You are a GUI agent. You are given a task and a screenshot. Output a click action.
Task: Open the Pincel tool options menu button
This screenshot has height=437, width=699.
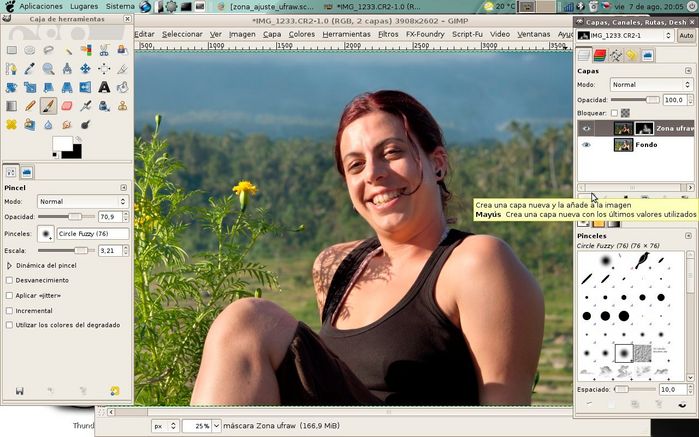point(123,188)
